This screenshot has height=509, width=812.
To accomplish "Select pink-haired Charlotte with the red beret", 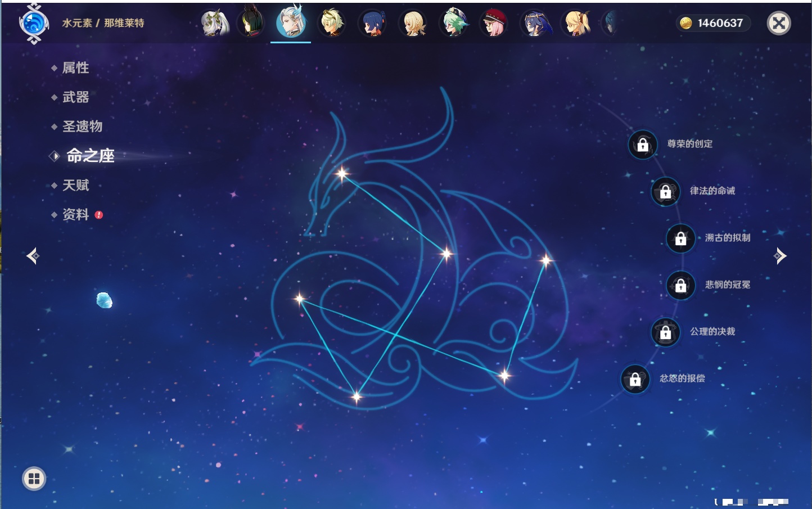I will coord(494,24).
